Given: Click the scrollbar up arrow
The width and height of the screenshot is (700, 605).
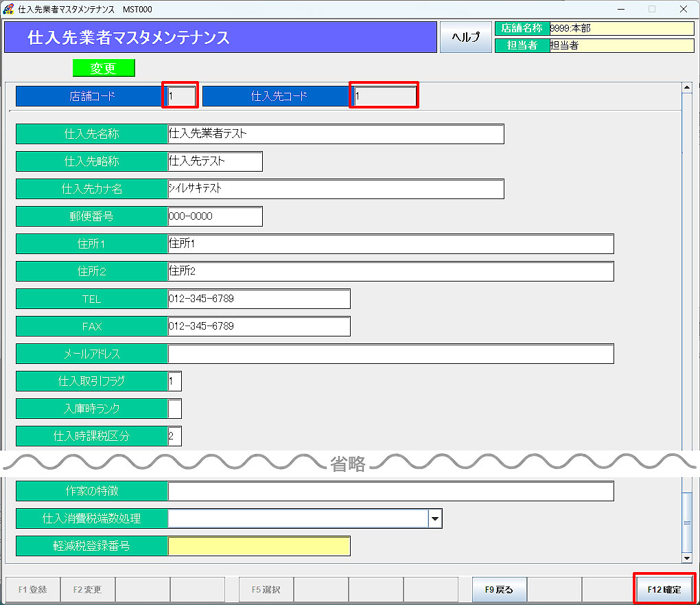Looking at the screenshot, I should click(x=687, y=87).
